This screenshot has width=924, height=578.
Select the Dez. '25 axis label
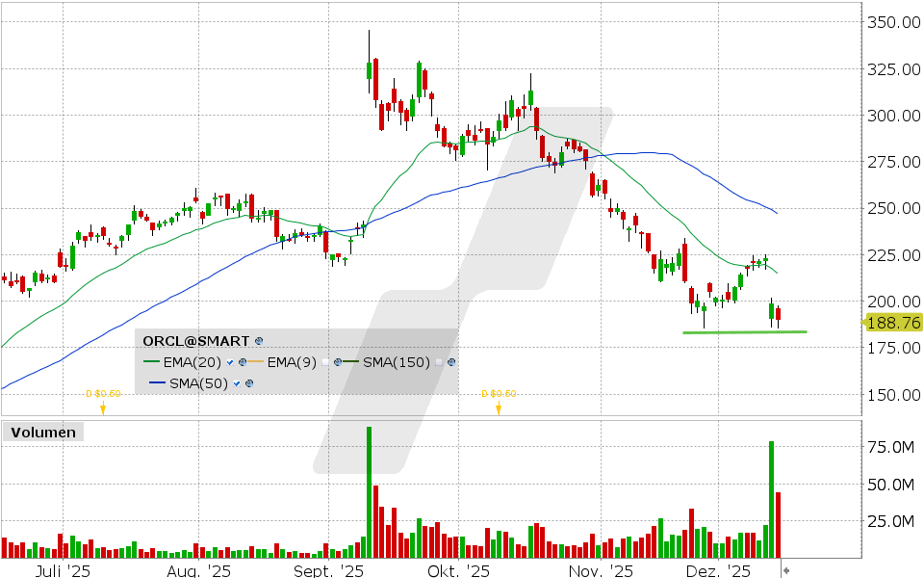(717, 570)
